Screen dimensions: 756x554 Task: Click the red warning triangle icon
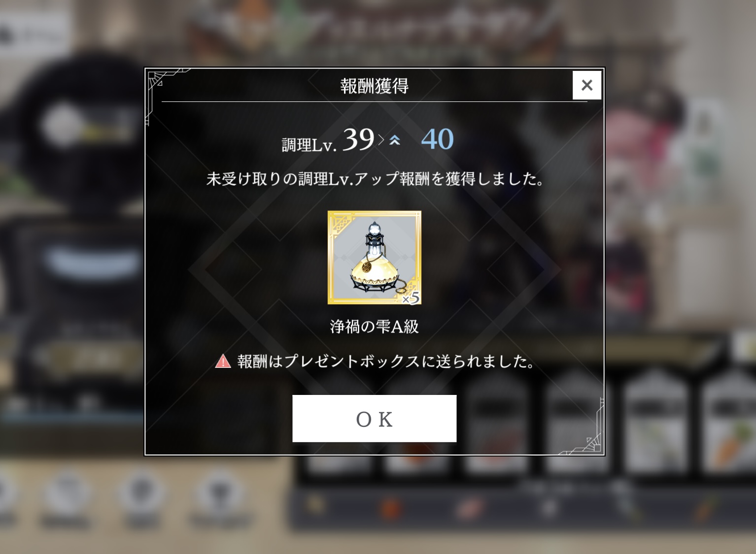[x=223, y=361]
